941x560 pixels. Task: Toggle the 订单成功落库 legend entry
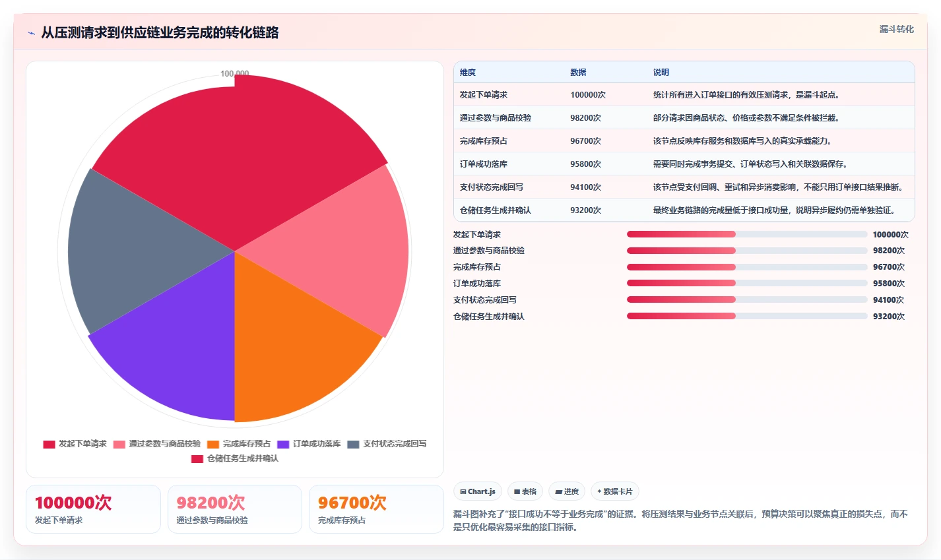[309, 444]
